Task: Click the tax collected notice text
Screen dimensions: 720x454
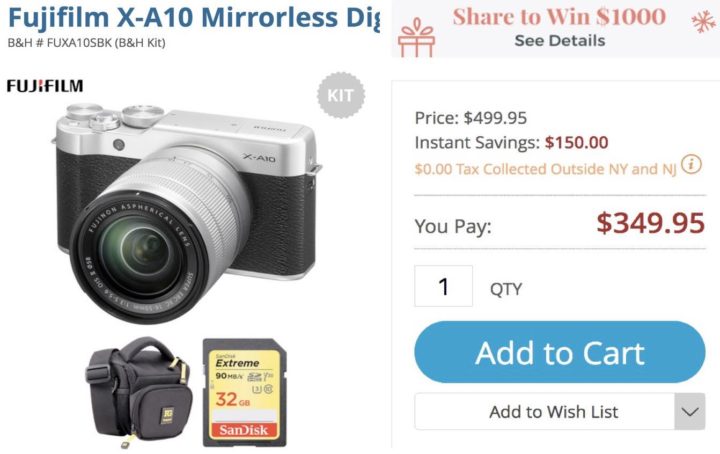Action: pos(546,169)
